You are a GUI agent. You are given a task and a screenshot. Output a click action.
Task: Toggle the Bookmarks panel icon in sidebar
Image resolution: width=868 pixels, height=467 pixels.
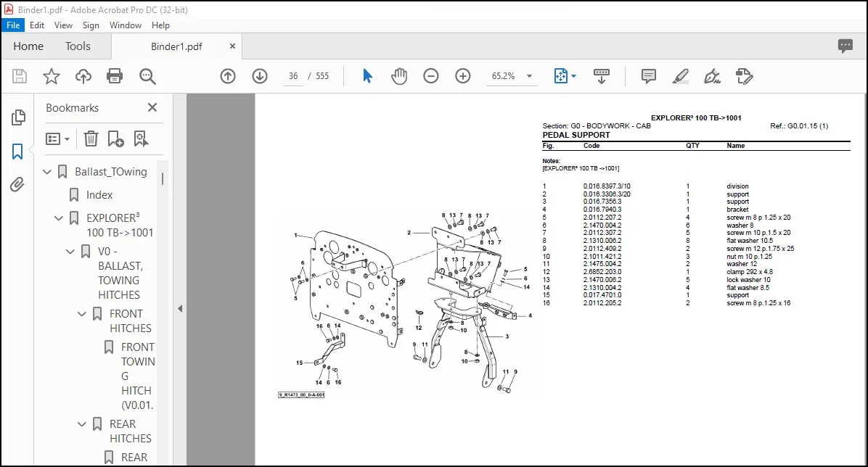(17, 151)
